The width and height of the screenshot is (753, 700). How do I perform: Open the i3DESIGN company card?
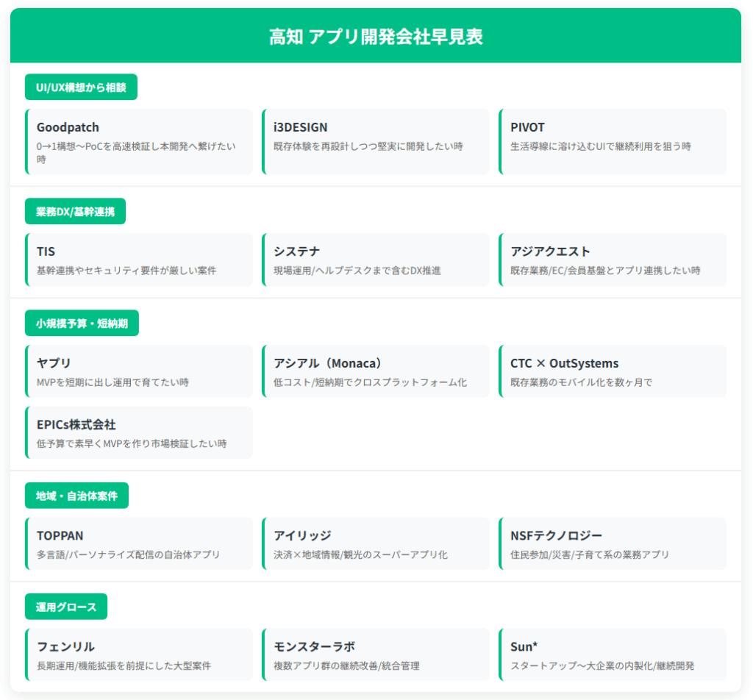coord(376,142)
